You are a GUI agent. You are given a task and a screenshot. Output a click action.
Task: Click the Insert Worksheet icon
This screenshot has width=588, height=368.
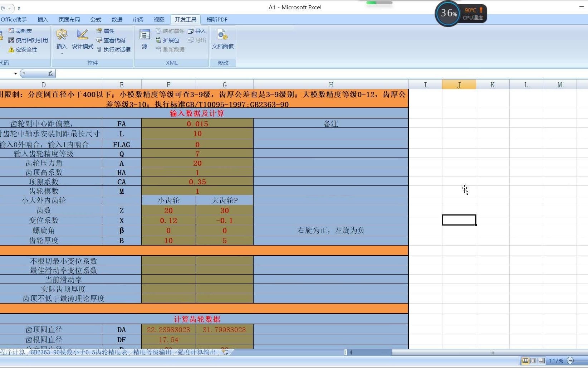(225, 352)
